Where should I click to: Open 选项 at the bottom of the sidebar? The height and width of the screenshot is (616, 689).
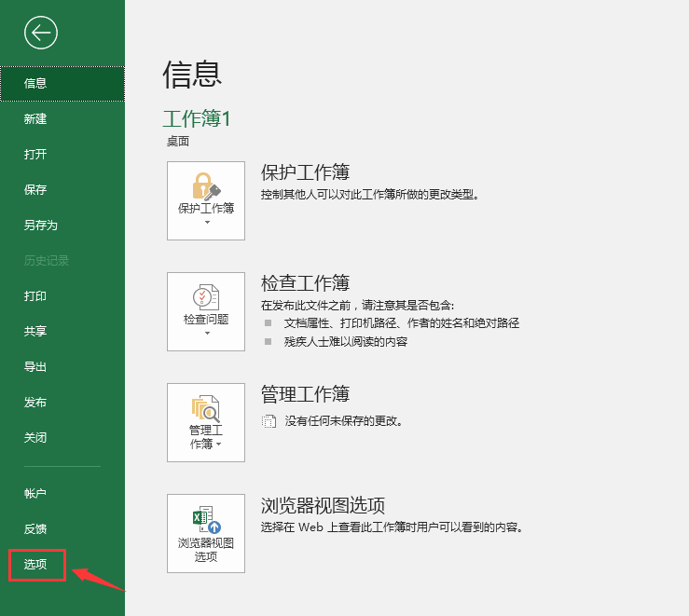pos(35,565)
